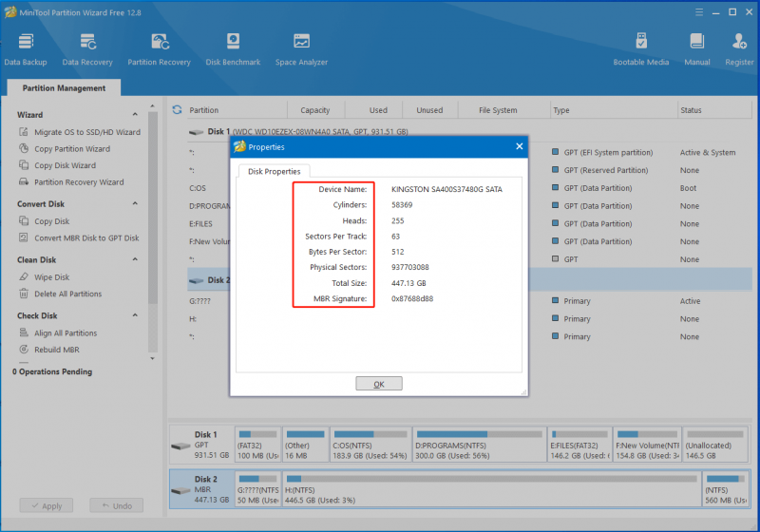Open the Data Backup tool
The width and height of the screenshot is (760, 532).
click(26, 48)
